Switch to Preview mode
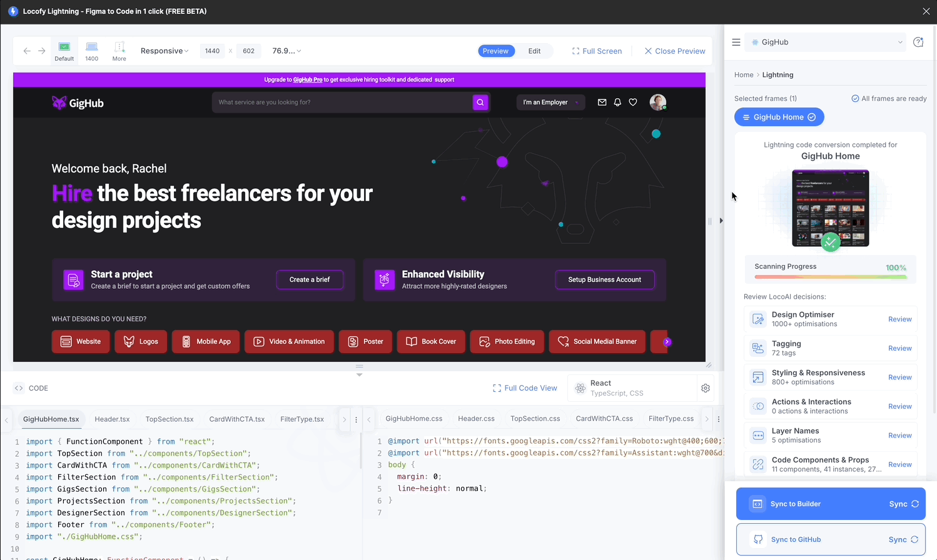This screenshot has width=937, height=560. (x=496, y=51)
